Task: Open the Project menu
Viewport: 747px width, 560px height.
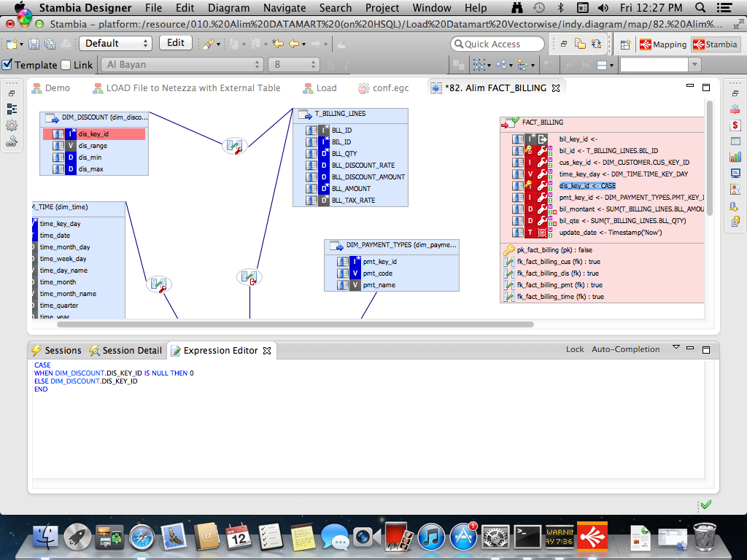Action: click(382, 7)
